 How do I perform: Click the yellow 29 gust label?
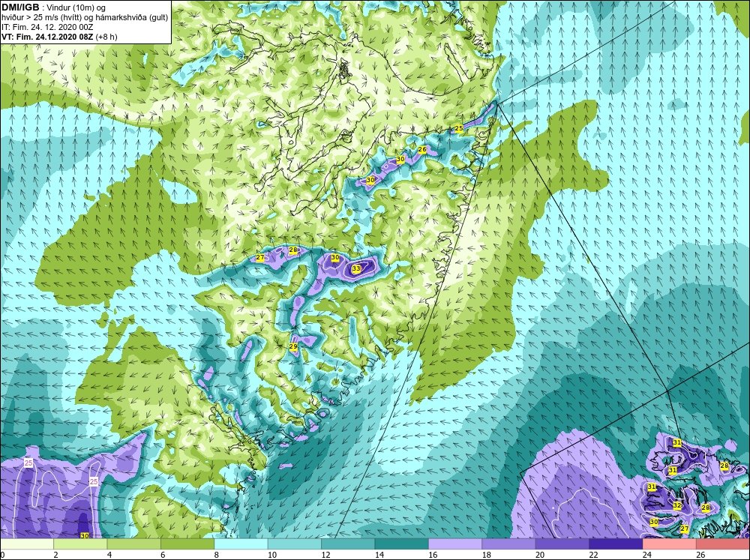(x=293, y=346)
